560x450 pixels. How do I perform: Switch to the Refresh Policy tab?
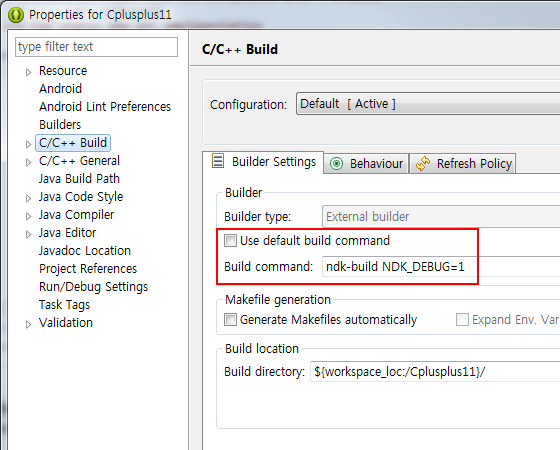(x=463, y=164)
